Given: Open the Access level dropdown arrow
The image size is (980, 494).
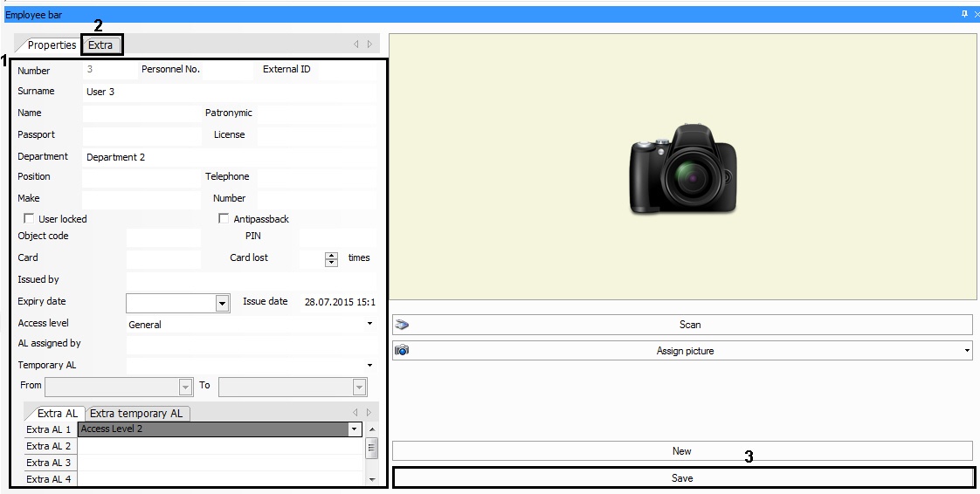Looking at the screenshot, I should point(369,324).
